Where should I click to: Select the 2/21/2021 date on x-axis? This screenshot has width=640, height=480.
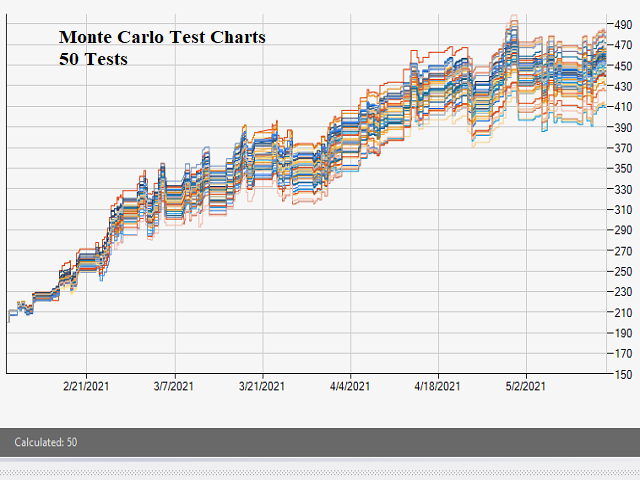[x=86, y=386]
